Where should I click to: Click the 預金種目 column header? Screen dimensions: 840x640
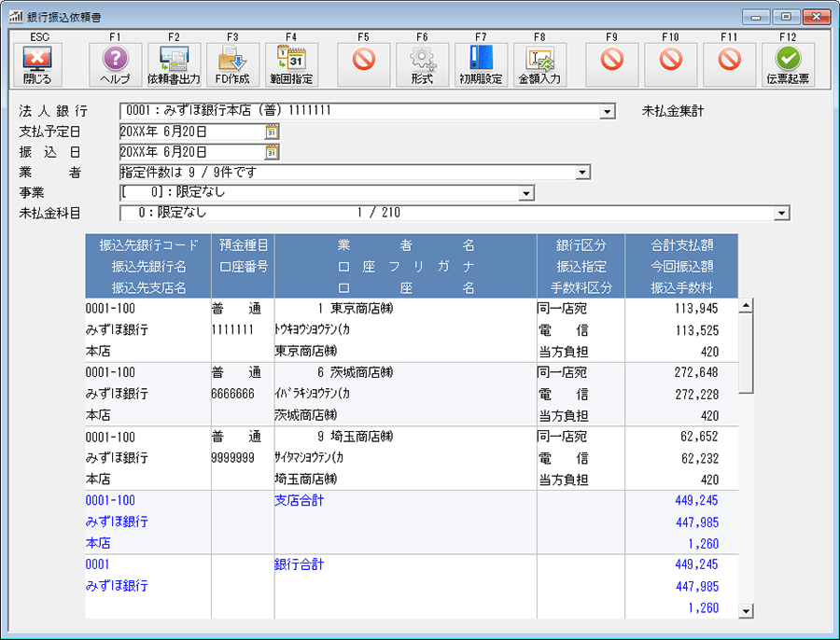(x=244, y=245)
